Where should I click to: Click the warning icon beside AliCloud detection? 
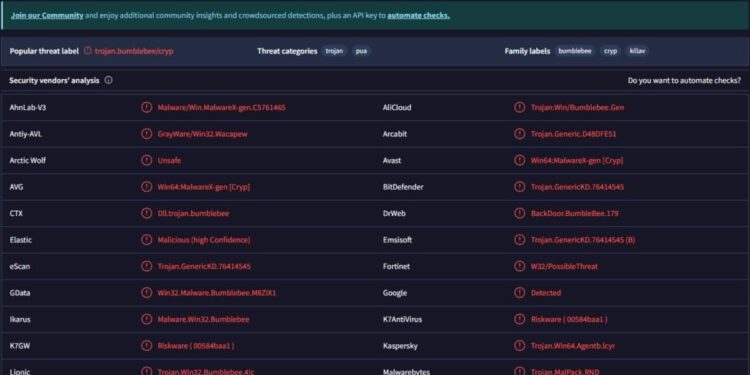[519, 107]
